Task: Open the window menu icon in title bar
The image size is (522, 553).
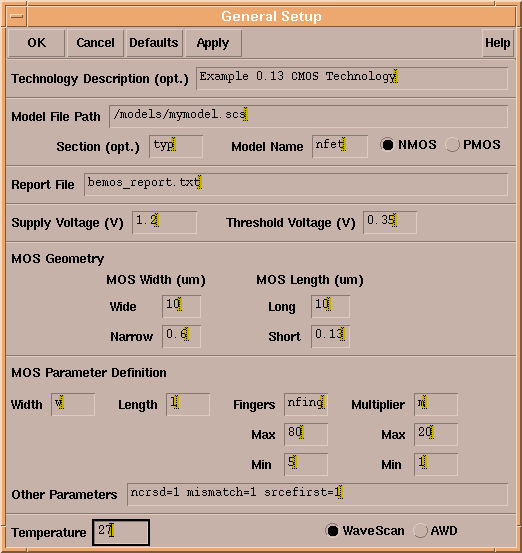Action: [x=17, y=16]
